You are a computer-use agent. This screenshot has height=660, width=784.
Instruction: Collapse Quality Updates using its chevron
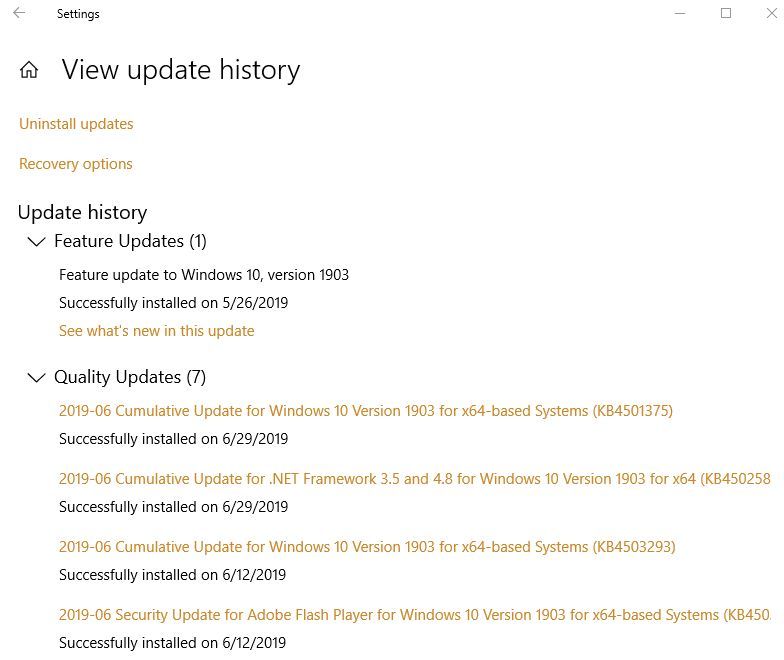click(36, 378)
